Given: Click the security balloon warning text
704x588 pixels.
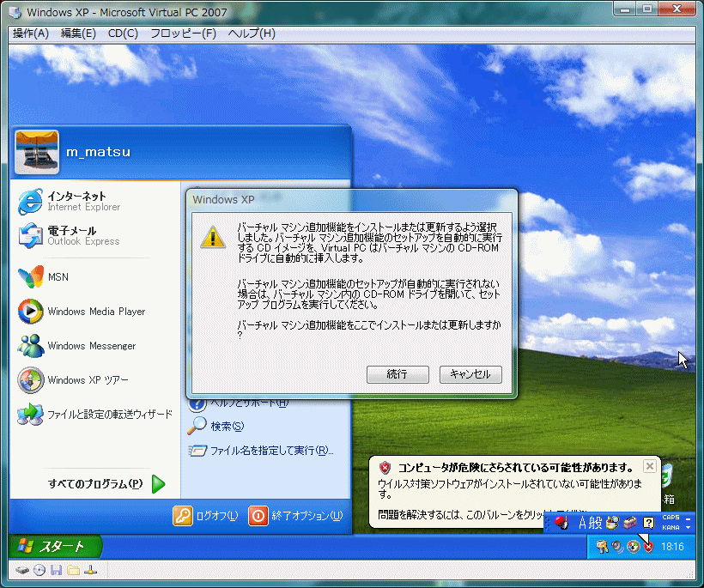Looking at the screenshot, I should tap(510, 488).
